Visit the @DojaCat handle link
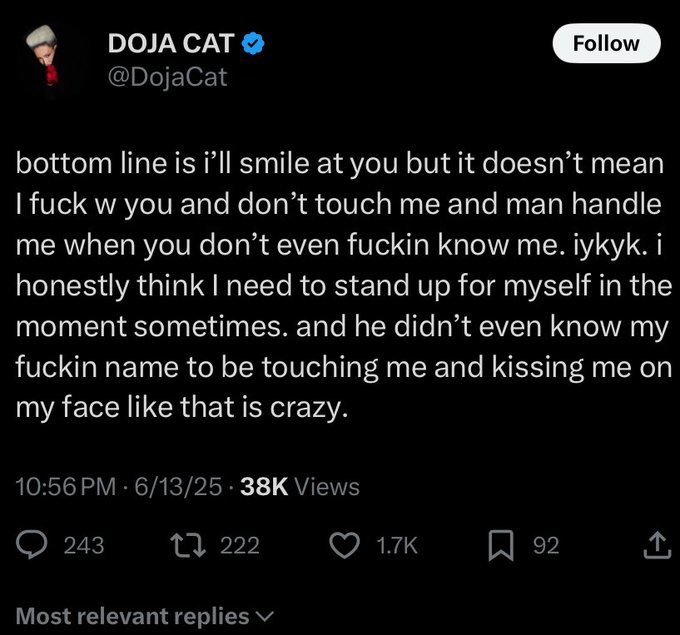 pyautogui.click(x=167, y=75)
